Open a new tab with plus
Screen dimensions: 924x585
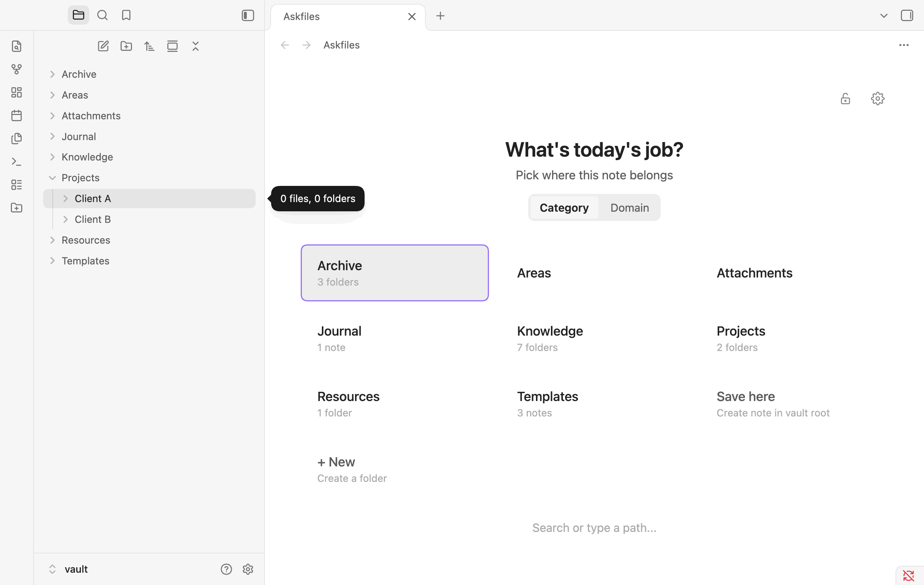pyautogui.click(x=440, y=16)
